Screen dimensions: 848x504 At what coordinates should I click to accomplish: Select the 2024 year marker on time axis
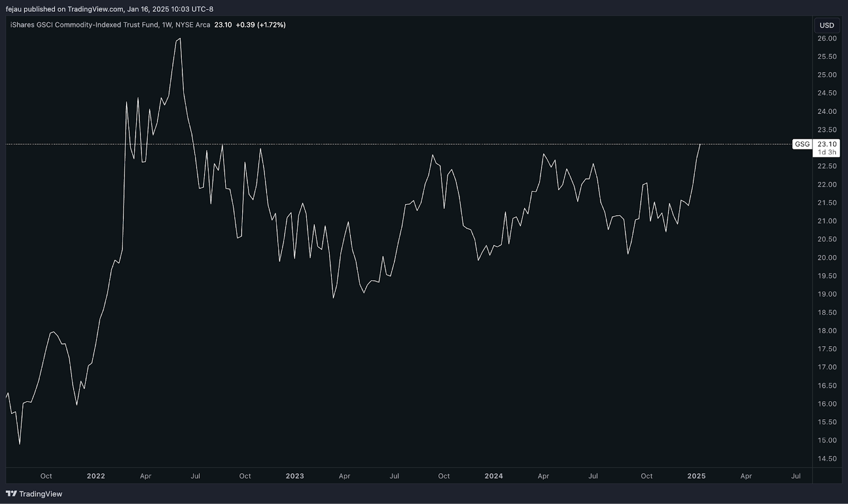tap(493, 476)
